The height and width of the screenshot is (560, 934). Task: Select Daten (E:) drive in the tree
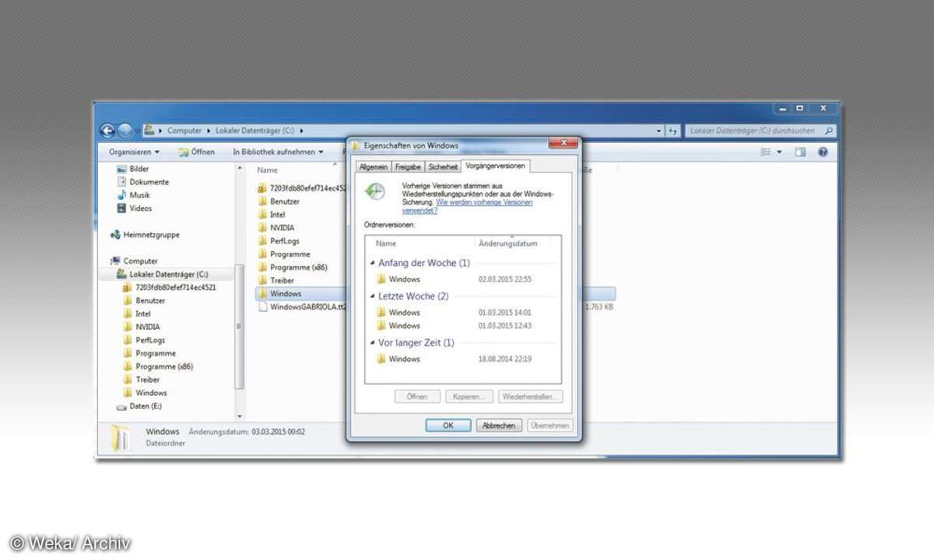pyautogui.click(x=139, y=406)
